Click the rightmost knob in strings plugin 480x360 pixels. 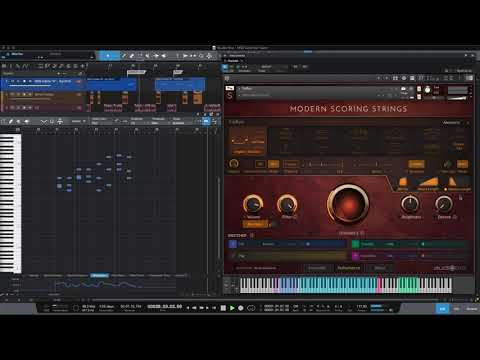point(444,204)
